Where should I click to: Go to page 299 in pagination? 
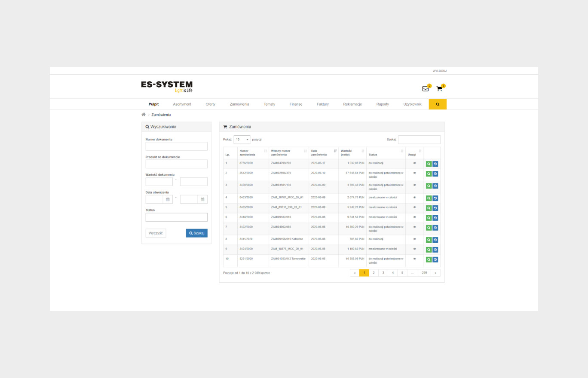click(424, 273)
